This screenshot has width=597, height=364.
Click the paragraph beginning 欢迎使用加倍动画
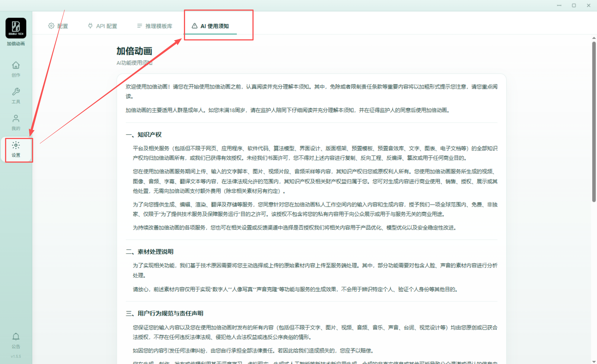311,91
